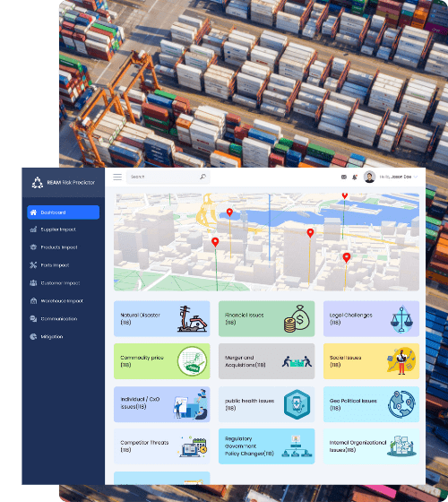This screenshot has height=502, width=448.
Task: Open the Commodity price card
Action: pyautogui.click(x=162, y=361)
